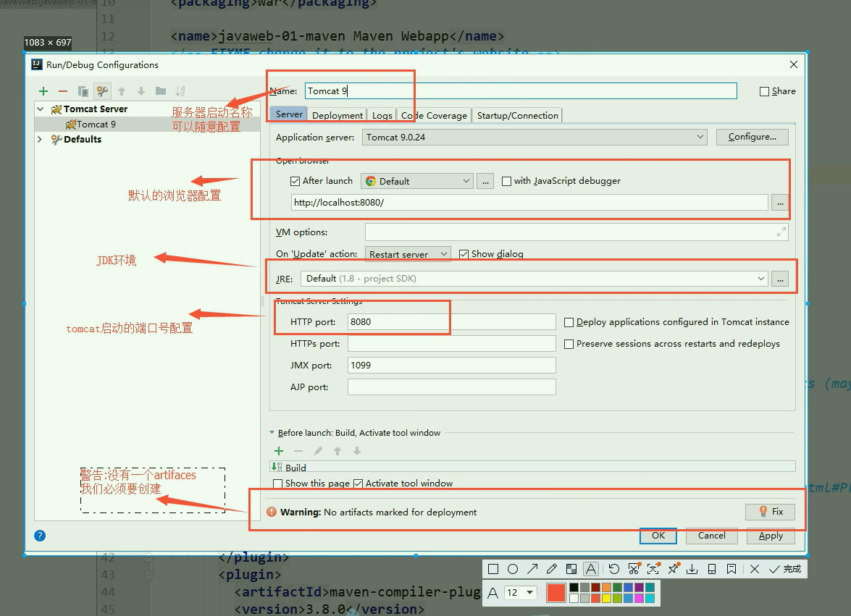This screenshot has width=851, height=616.
Task: Open Application server dropdown
Action: coord(535,138)
